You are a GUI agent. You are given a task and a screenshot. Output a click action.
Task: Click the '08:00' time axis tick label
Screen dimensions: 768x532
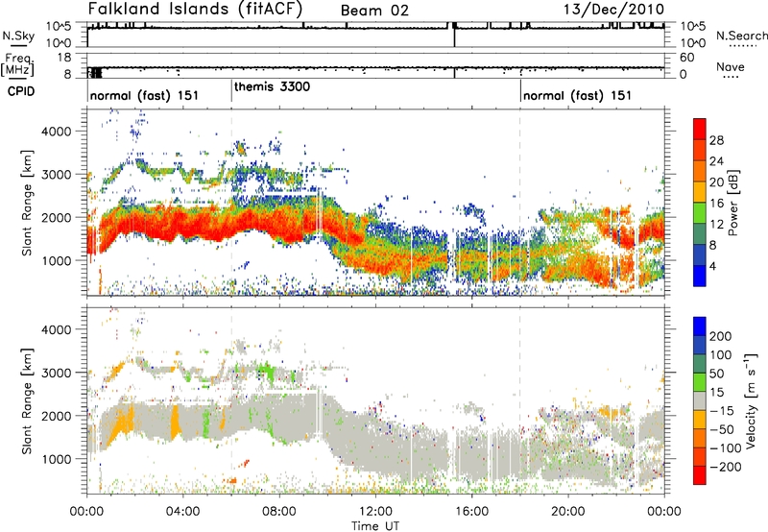[x=279, y=512]
